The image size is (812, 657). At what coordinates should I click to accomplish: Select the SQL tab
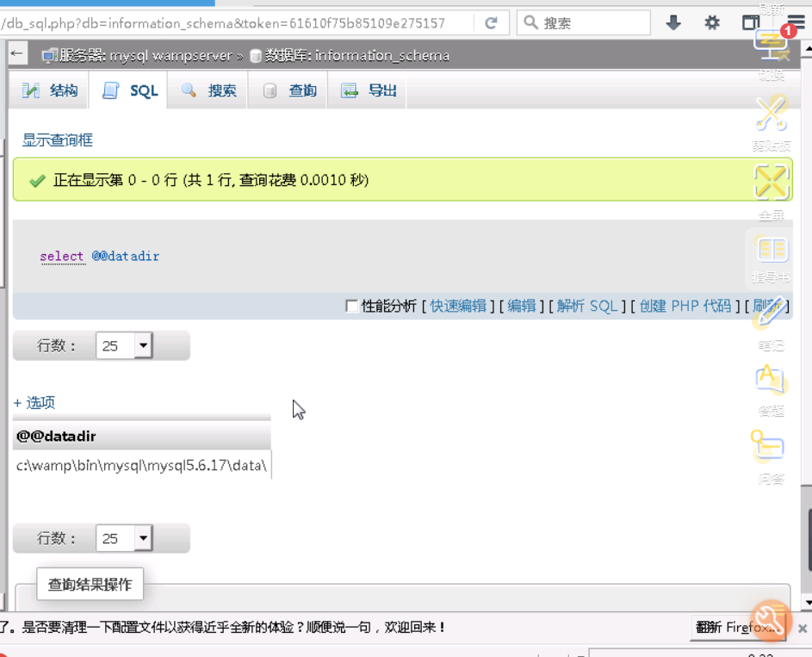(129, 90)
